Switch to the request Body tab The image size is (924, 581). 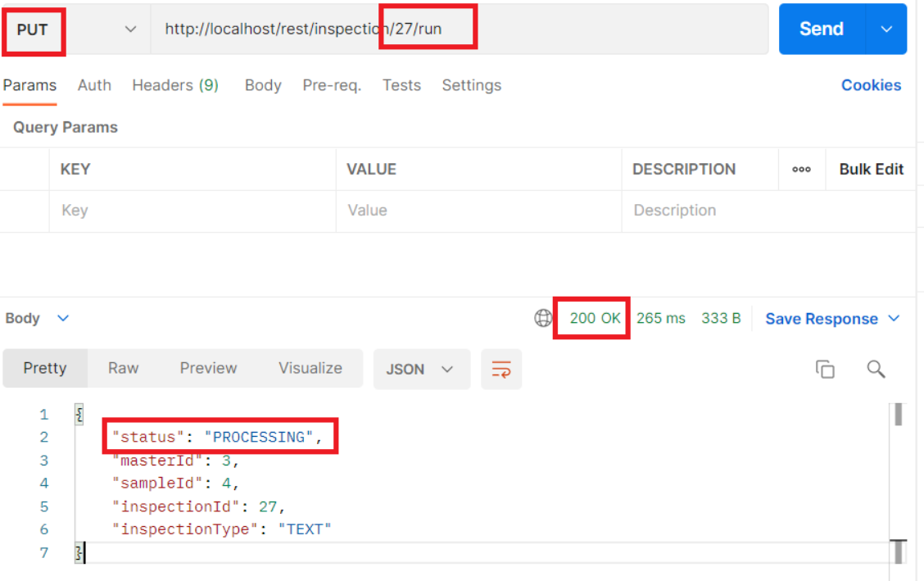[263, 85]
